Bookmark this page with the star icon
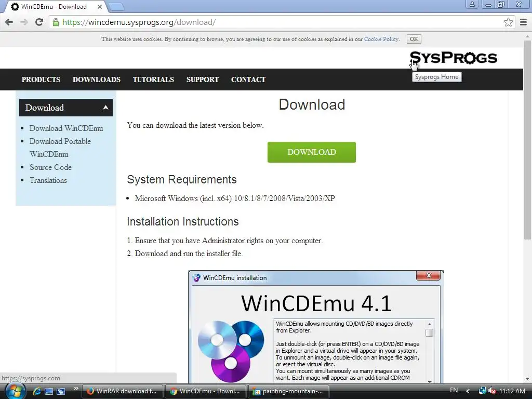532x399 pixels. click(508, 22)
